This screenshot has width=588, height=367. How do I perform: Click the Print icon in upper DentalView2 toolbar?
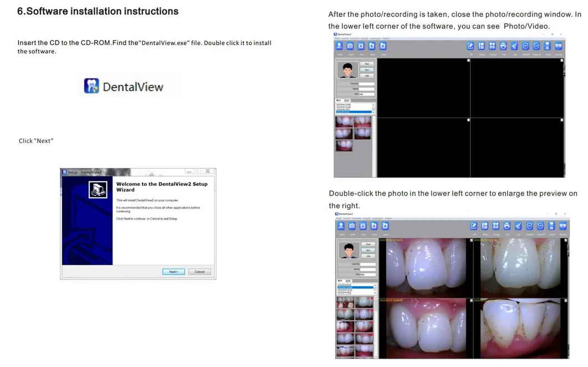503,47
